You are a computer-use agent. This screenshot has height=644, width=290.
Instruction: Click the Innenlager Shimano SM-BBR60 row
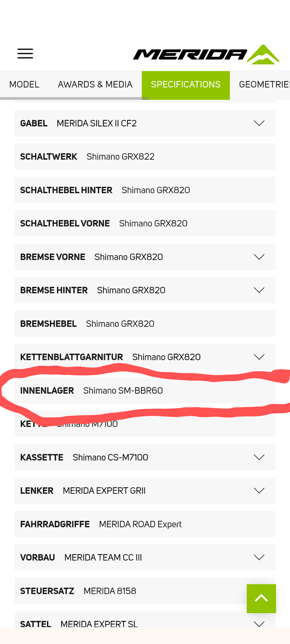point(144,391)
